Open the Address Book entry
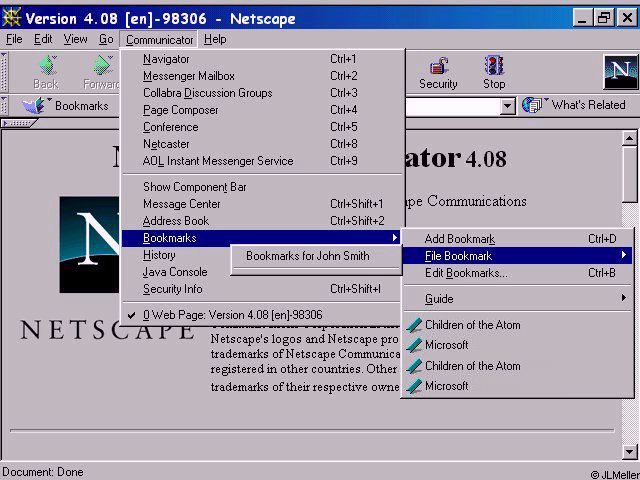Screen dimensions: 640x480 [261, 221]
